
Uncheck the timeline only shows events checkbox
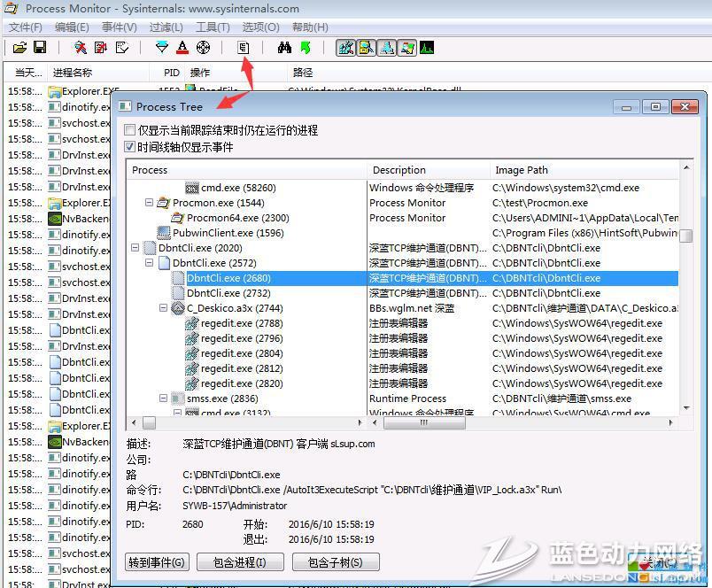131,147
